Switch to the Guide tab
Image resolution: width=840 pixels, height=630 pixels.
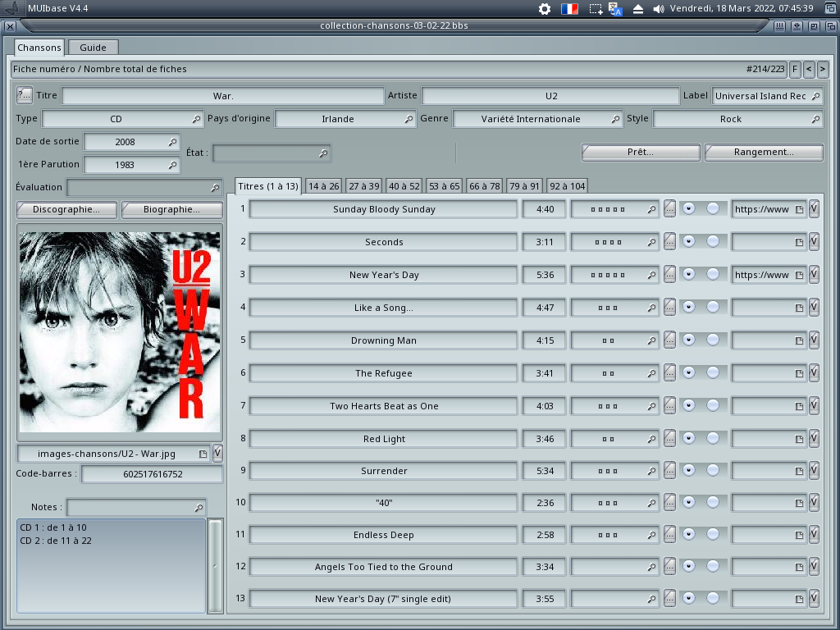pos(94,48)
